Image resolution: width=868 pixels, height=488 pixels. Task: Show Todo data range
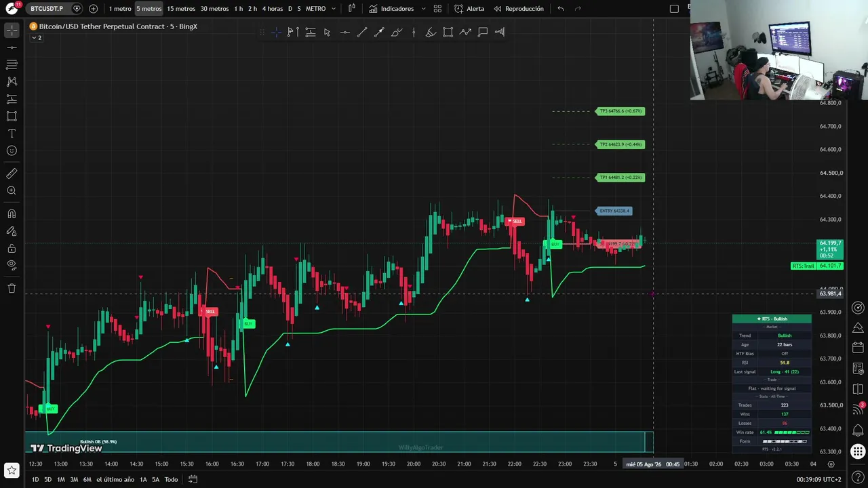pos(171,480)
